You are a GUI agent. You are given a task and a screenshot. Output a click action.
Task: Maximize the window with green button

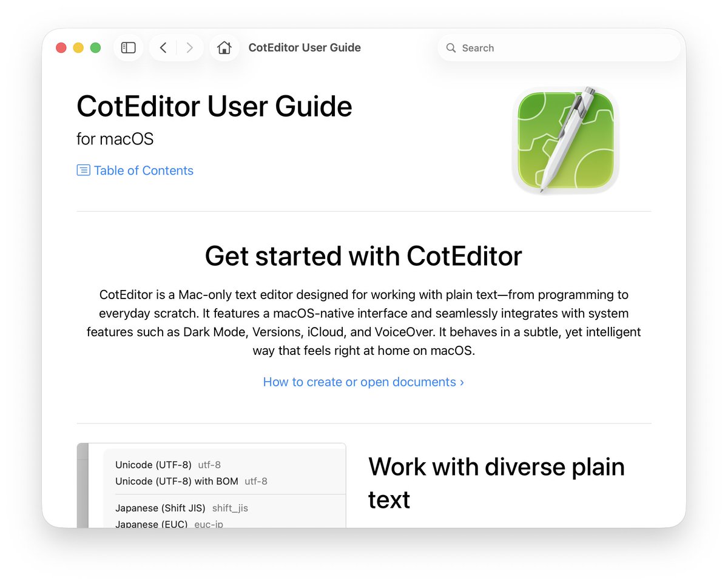click(x=95, y=48)
